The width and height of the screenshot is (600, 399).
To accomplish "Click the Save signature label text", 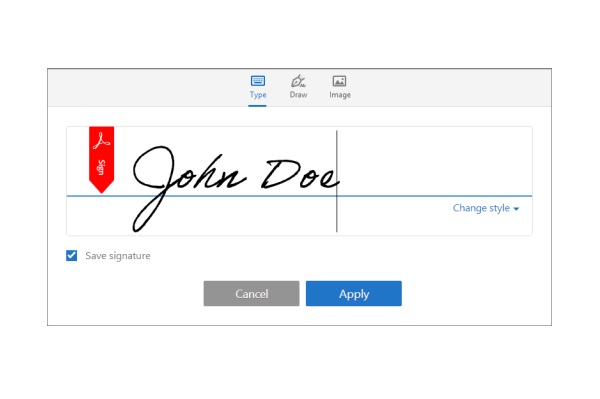I will coord(118,256).
